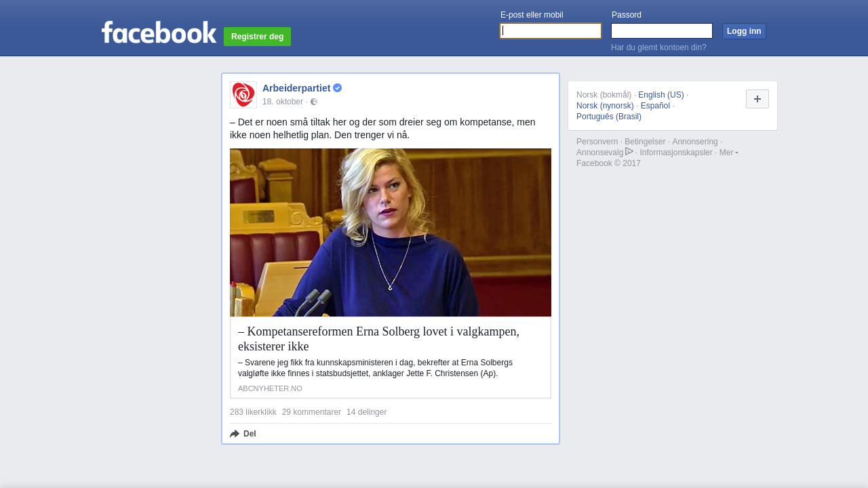Open the Kompetansereformen article headline

(378, 338)
